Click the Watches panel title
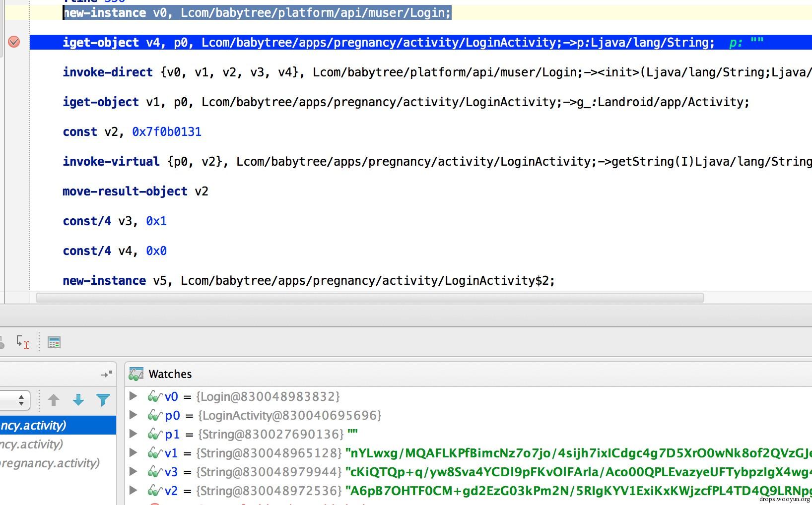Viewport: 812px width, 505px height. [x=170, y=374]
